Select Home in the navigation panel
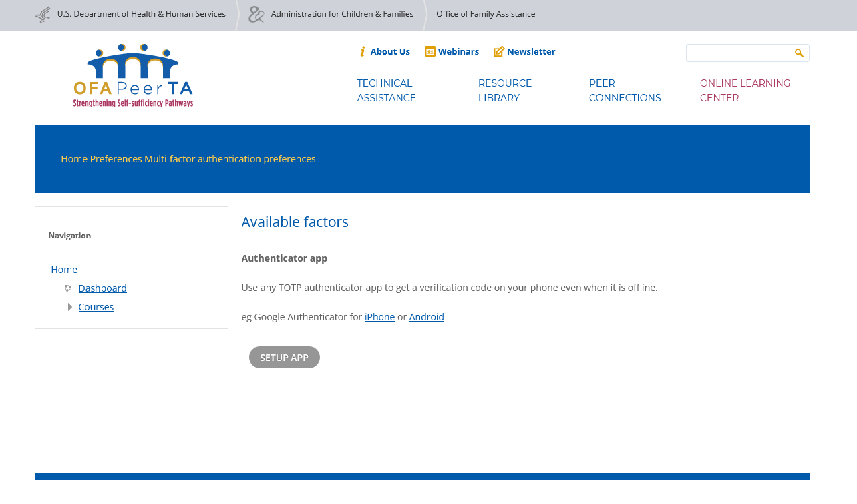 [64, 270]
